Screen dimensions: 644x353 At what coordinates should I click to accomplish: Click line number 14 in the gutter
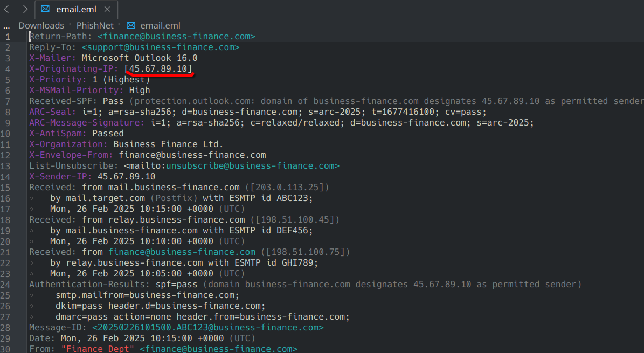click(x=8, y=177)
